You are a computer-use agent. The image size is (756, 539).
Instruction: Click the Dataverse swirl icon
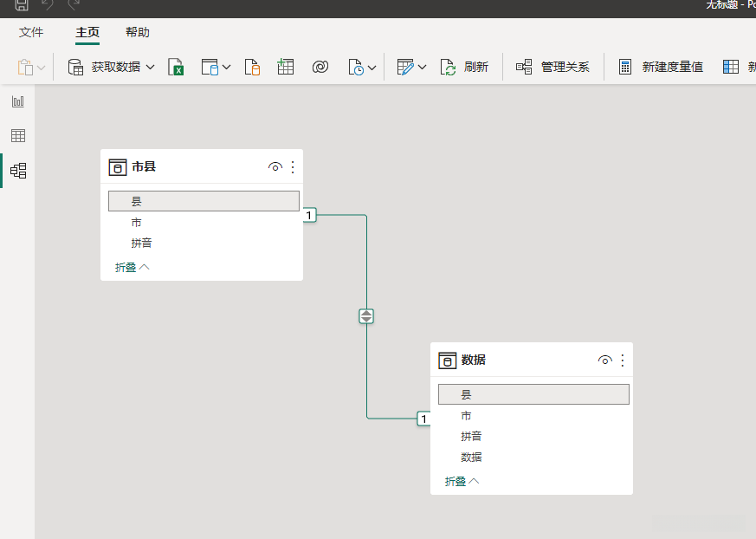click(x=320, y=67)
